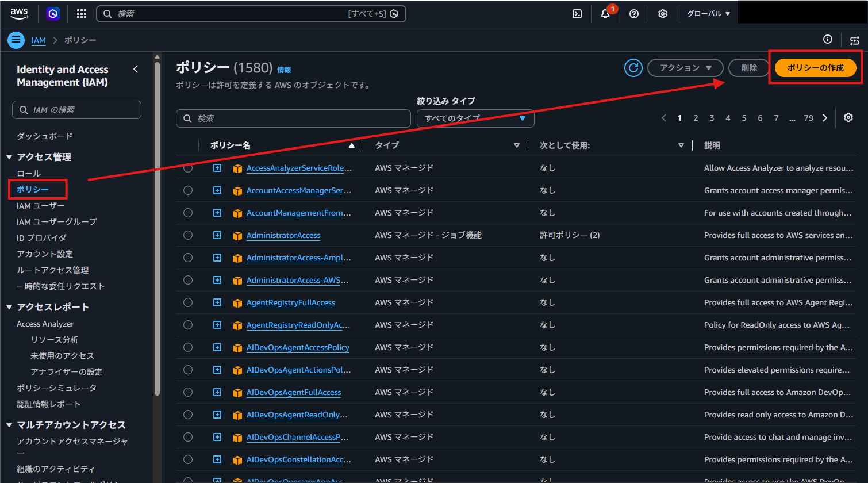The width and height of the screenshot is (868, 483).
Task: Open console settings gear in top bar
Action: tap(663, 14)
